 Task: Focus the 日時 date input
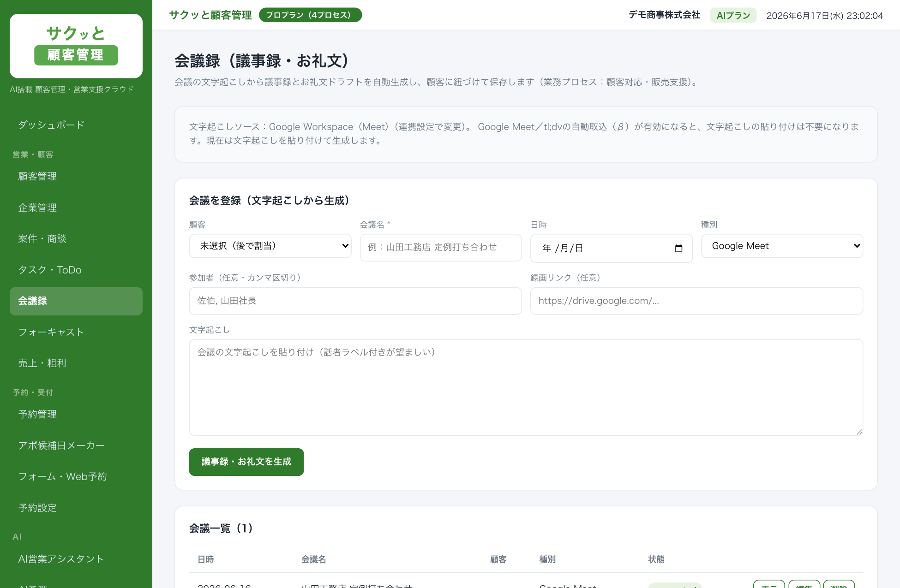612,248
